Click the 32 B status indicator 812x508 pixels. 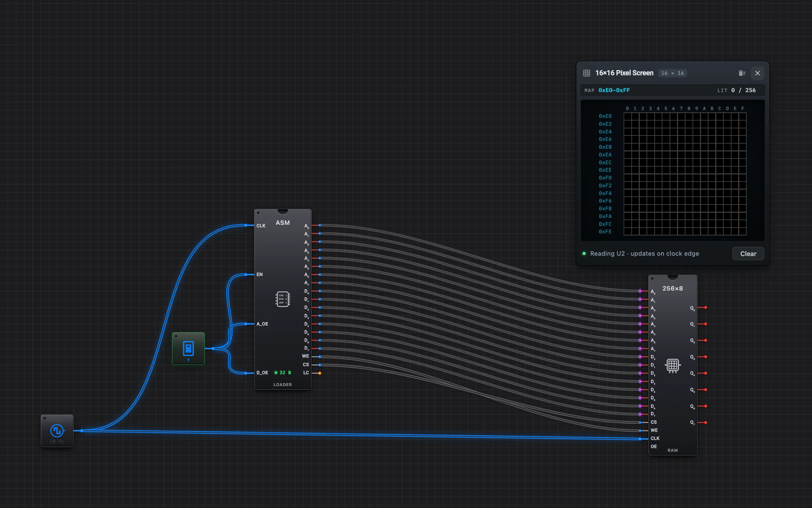283,373
